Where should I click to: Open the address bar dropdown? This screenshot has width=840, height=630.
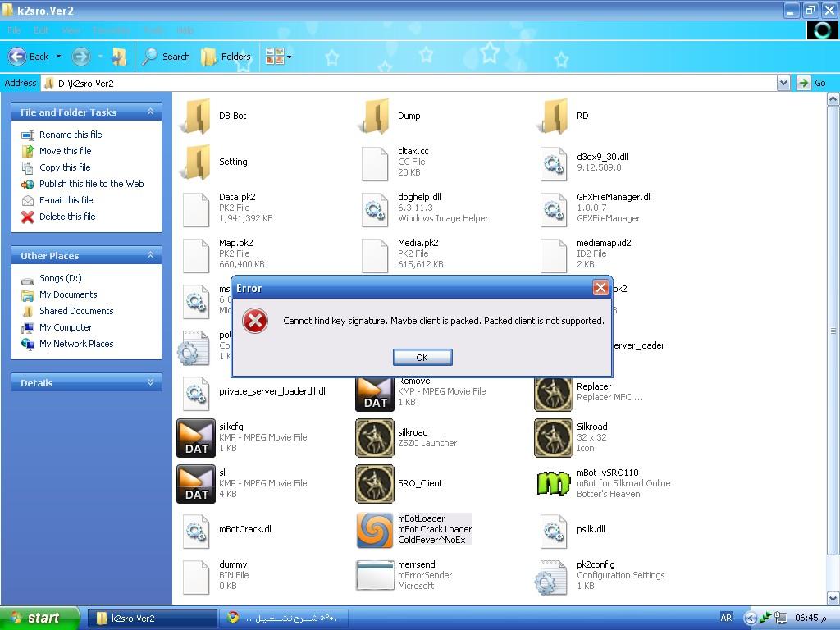(783, 83)
